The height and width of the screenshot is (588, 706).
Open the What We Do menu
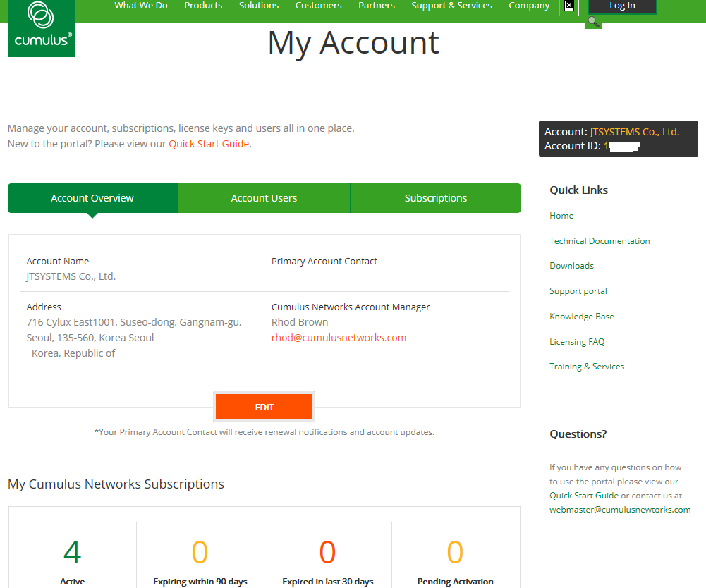[141, 6]
